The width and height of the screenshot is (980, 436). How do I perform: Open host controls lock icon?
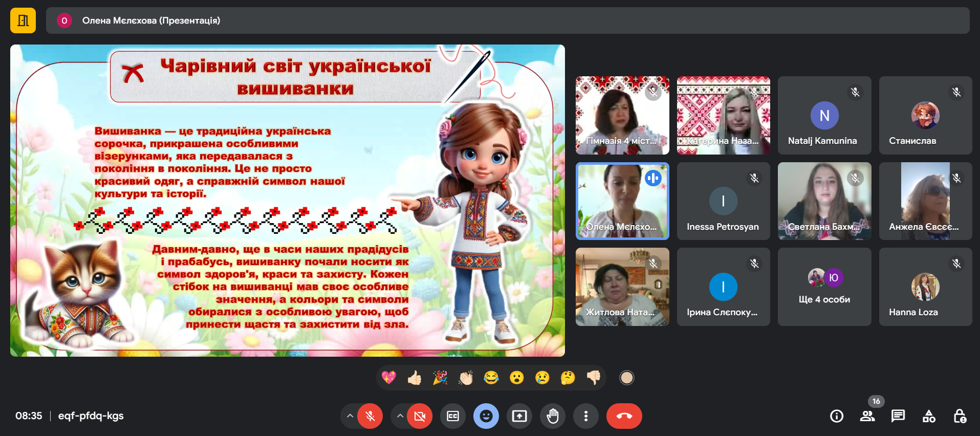coord(960,416)
